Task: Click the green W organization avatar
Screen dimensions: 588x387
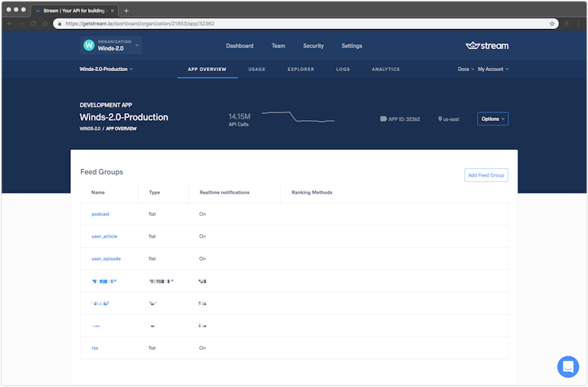Action: click(89, 45)
